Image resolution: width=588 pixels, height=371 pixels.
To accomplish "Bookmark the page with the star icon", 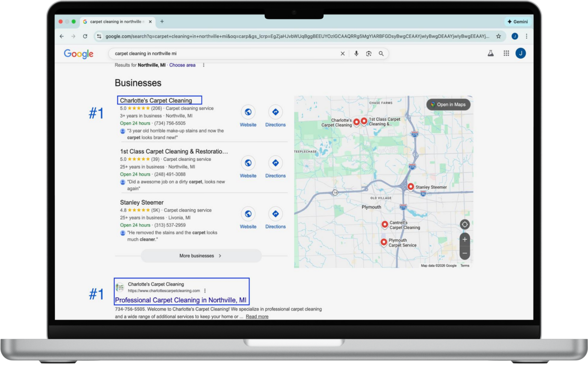I will point(499,36).
